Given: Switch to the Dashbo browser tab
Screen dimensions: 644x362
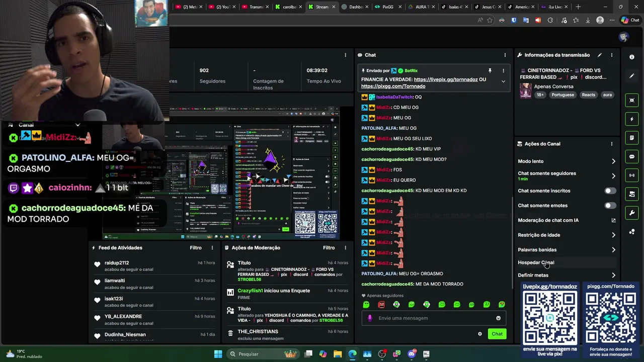Looking at the screenshot, I should (355, 7).
